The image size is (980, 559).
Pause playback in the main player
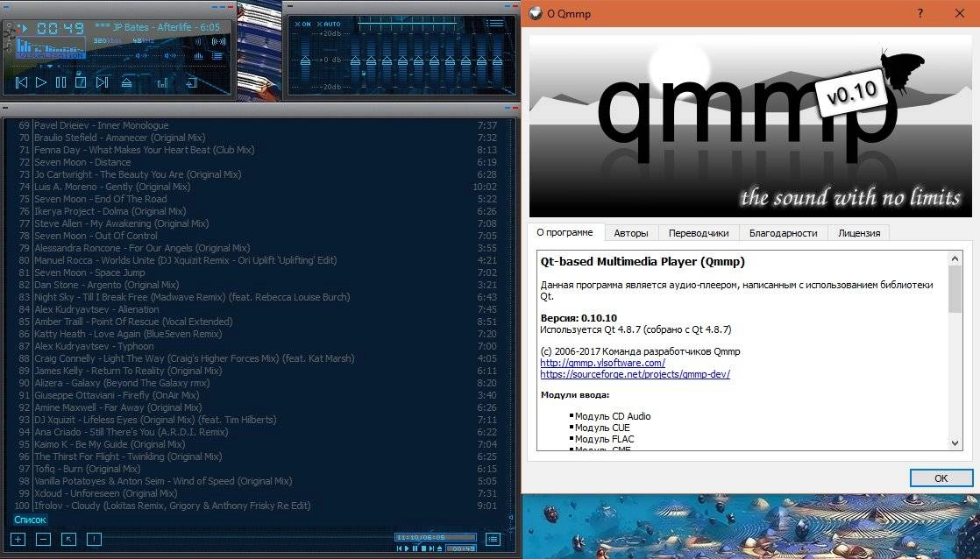pyautogui.click(x=60, y=82)
